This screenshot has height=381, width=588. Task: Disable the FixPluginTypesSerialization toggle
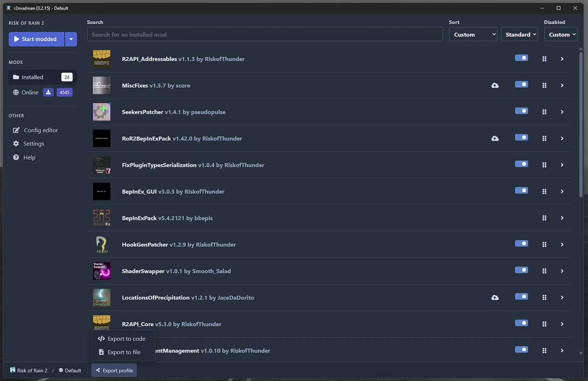[522, 164]
